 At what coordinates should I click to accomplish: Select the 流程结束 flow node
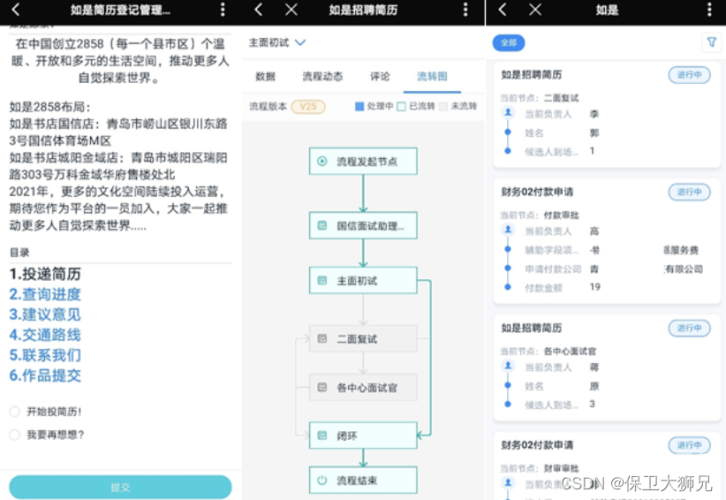363,481
